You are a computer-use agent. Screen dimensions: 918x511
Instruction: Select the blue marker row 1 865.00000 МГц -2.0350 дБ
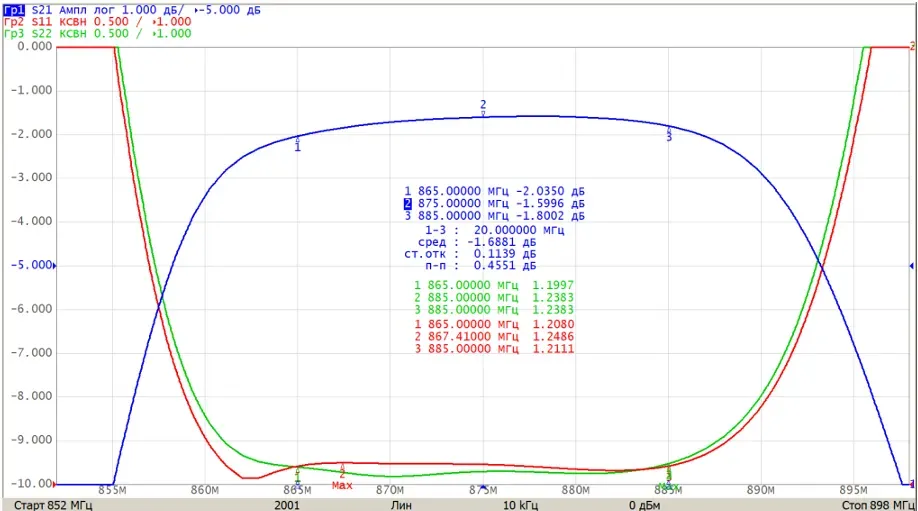click(494, 191)
